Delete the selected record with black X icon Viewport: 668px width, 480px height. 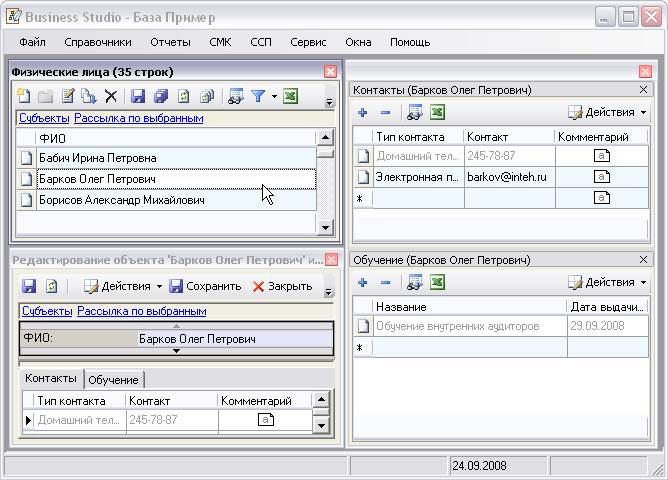tap(111, 96)
